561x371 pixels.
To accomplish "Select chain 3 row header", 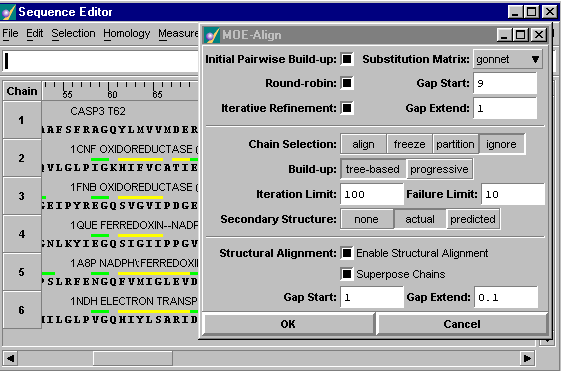I will click(x=22, y=196).
